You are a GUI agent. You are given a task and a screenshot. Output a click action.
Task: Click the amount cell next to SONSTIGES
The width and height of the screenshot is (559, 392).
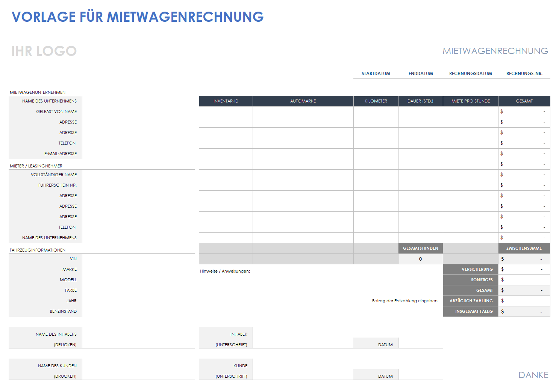pyautogui.click(x=524, y=280)
